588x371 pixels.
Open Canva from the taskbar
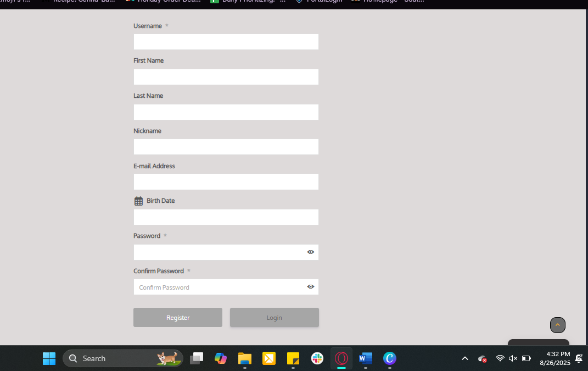[x=389, y=358]
